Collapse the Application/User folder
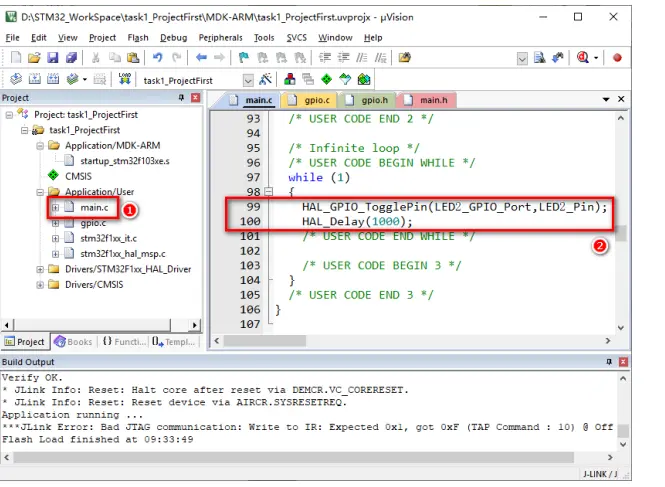665x487 pixels. 40,192
